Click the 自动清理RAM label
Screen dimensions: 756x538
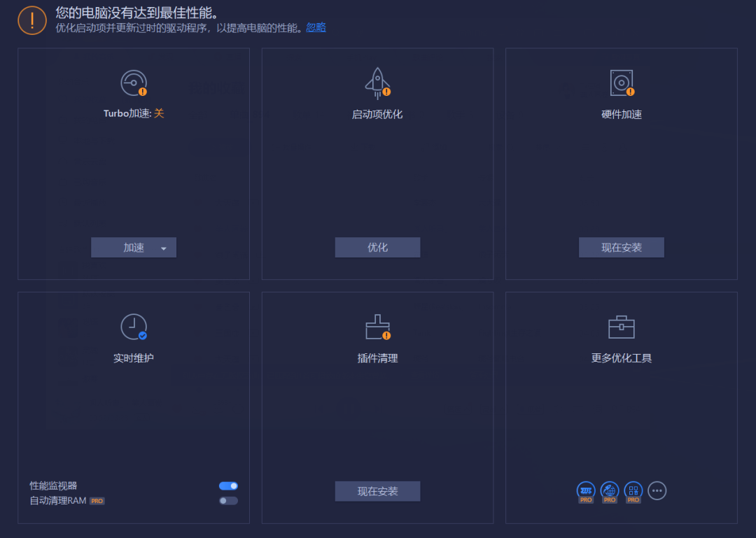click(58, 501)
